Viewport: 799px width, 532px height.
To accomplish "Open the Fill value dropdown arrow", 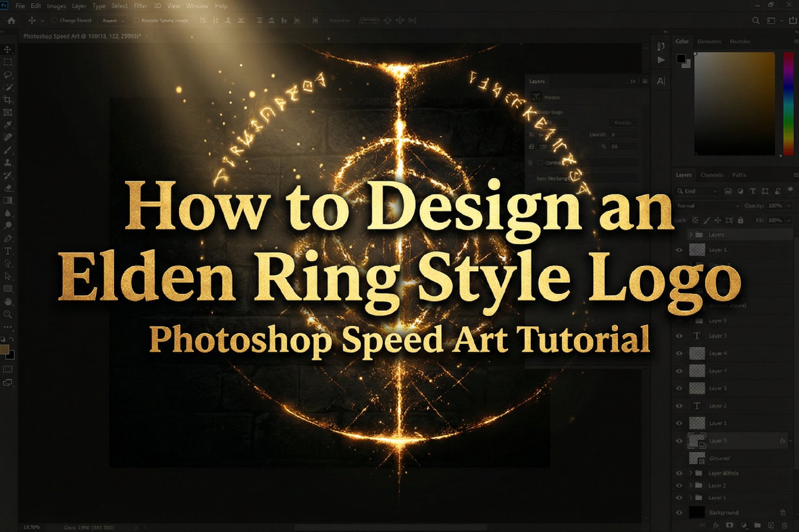I will (789, 220).
